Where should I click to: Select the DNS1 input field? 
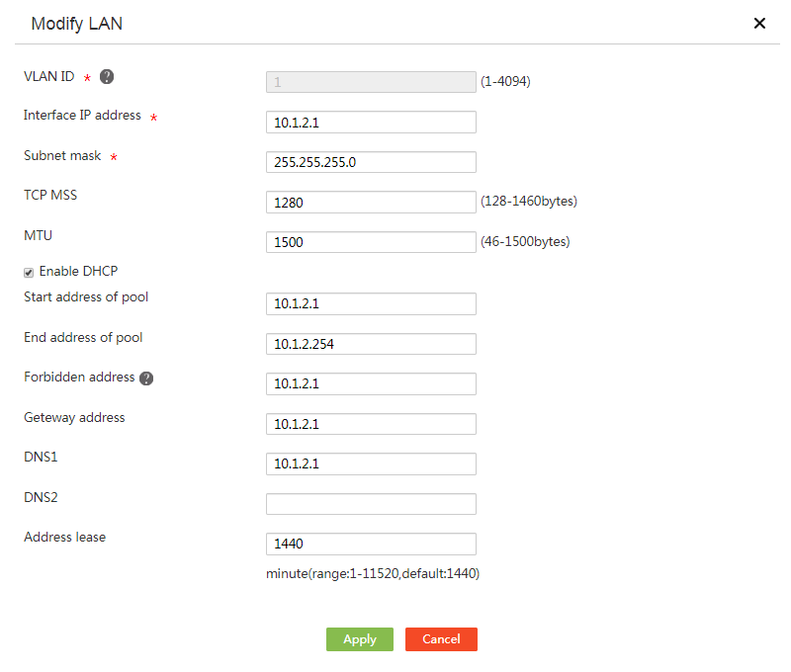pyautogui.click(x=371, y=463)
